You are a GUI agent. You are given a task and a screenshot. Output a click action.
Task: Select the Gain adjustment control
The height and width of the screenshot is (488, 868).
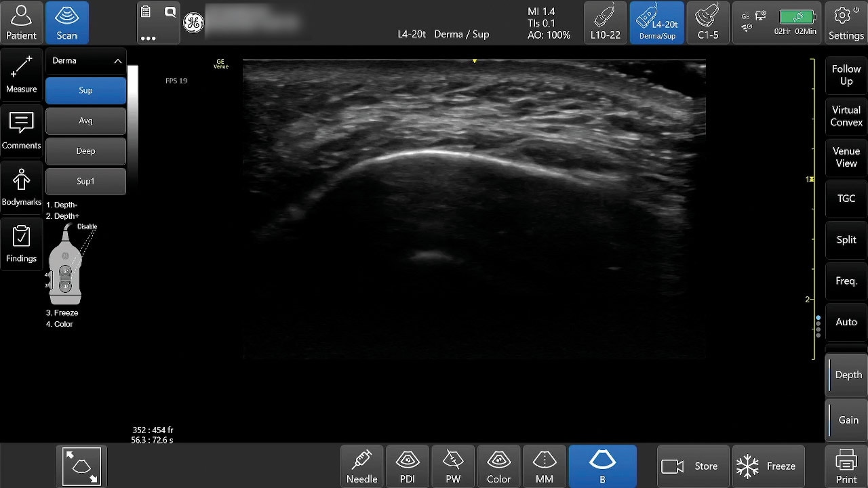tap(848, 420)
